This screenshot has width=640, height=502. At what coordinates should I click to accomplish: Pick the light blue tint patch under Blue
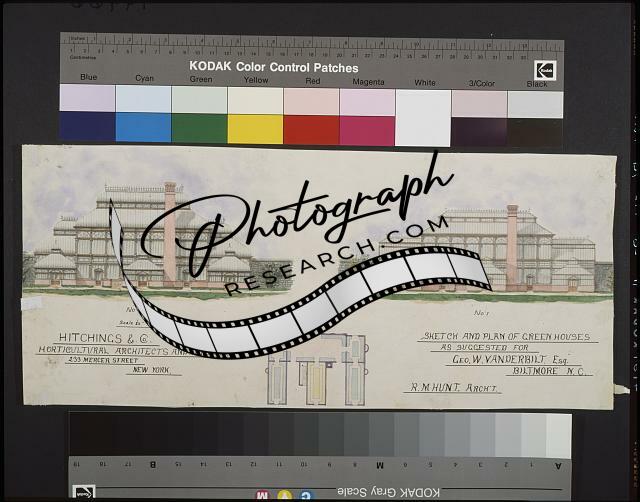pyautogui.click(x=87, y=98)
